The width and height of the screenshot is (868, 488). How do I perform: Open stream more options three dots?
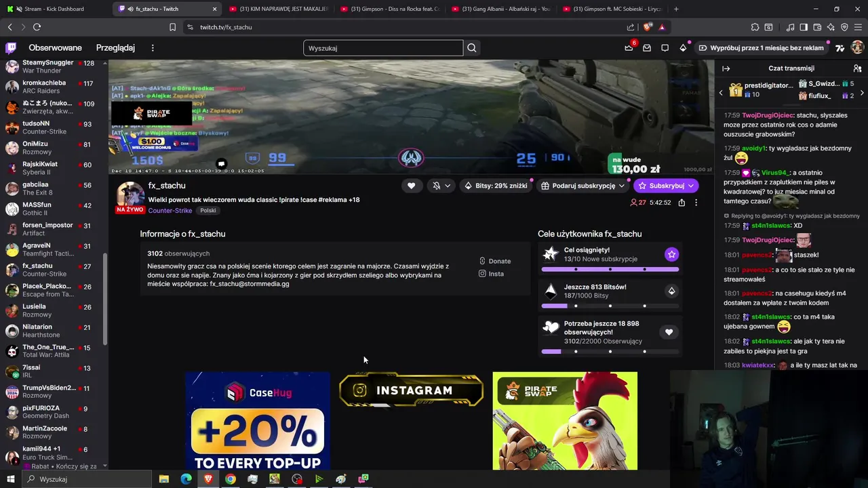pyautogui.click(x=696, y=203)
